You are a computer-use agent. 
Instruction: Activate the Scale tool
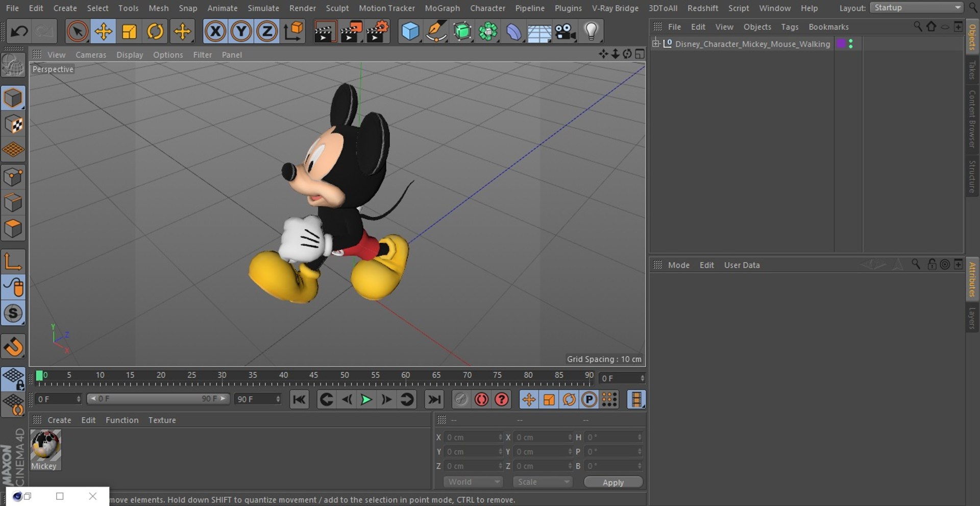[130, 32]
